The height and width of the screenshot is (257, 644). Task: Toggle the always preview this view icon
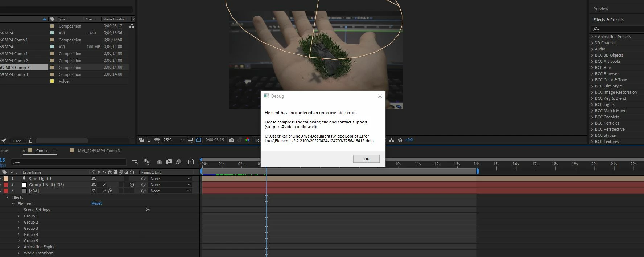[x=141, y=140]
